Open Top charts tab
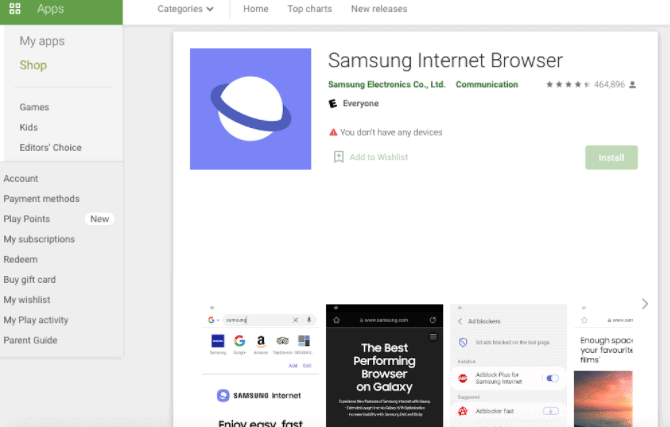This screenshot has width=670, height=427. tap(309, 9)
